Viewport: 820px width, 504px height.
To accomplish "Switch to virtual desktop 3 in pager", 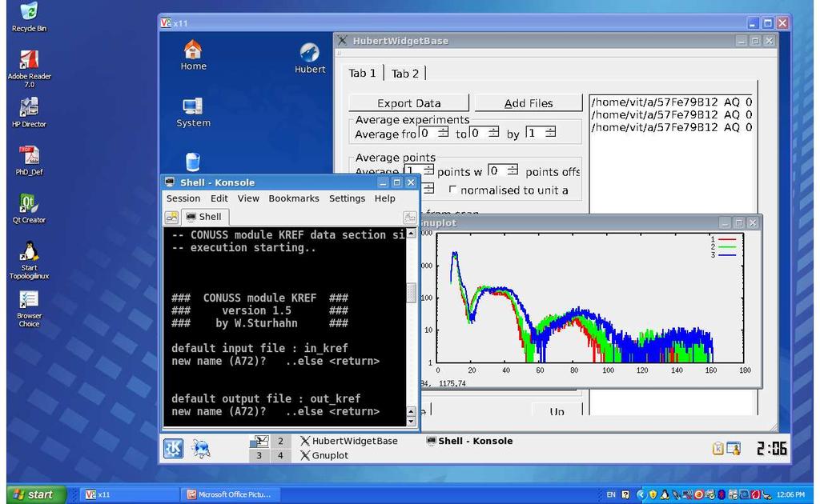I will click(259, 455).
